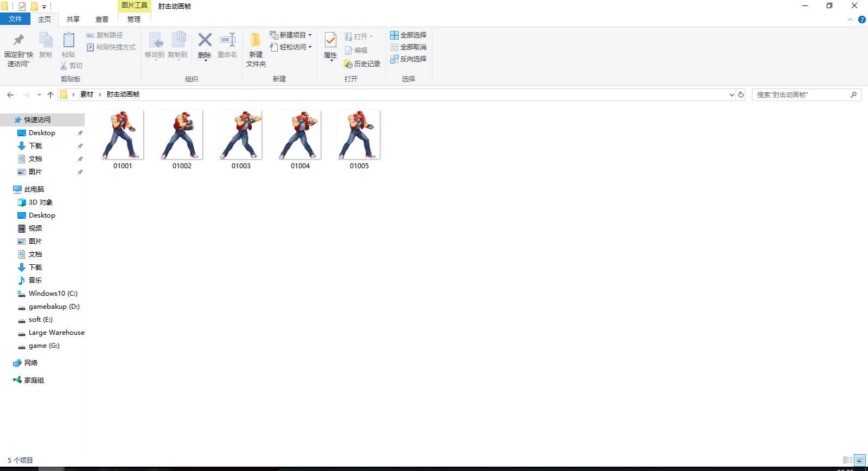Switch to the Home (主页) tab

pos(44,19)
